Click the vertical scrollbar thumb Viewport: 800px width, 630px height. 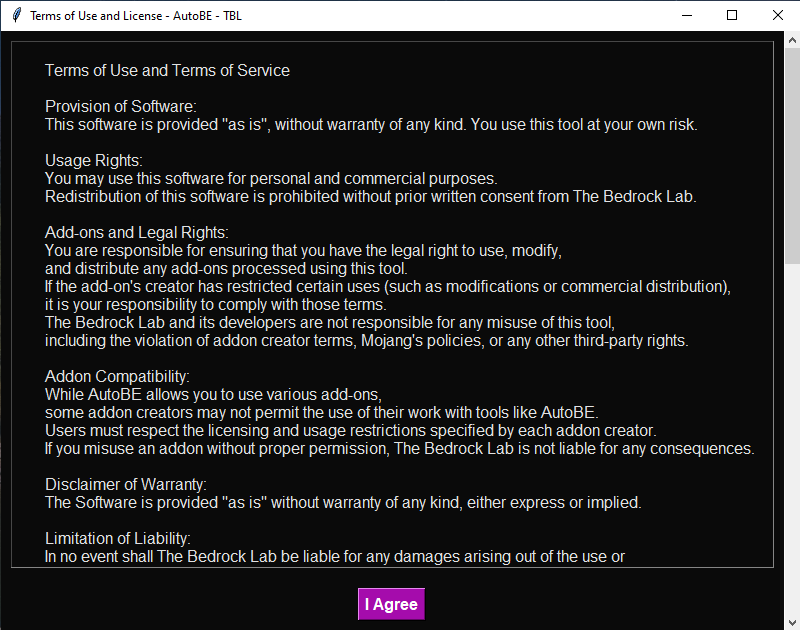click(x=792, y=156)
